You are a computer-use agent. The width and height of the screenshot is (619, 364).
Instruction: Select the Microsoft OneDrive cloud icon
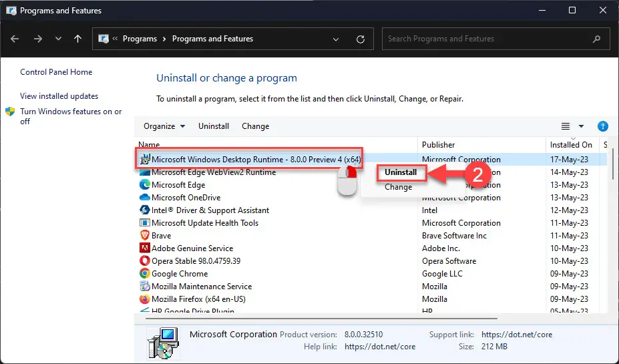(x=145, y=198)
